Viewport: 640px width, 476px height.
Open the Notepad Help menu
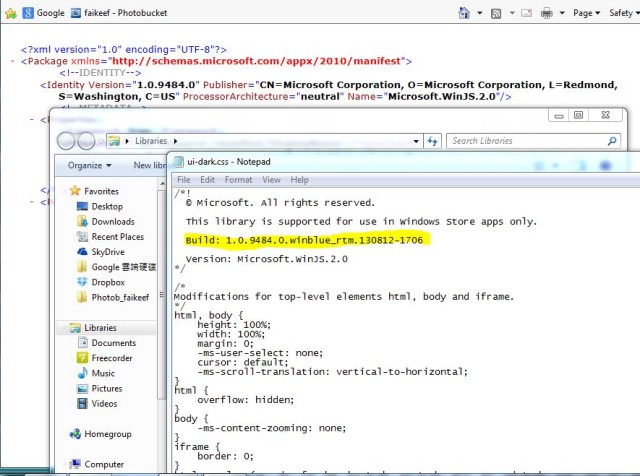click(300, 180)
